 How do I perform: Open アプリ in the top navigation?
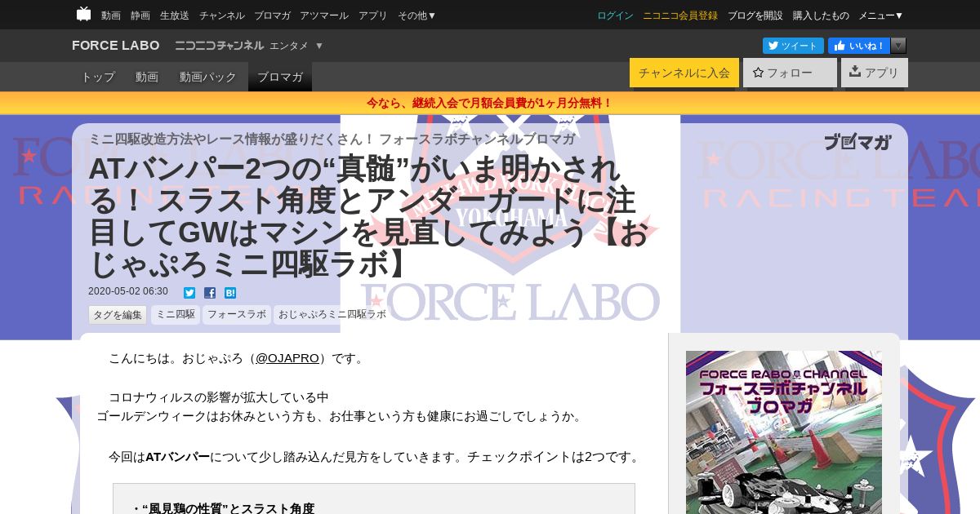373,16
